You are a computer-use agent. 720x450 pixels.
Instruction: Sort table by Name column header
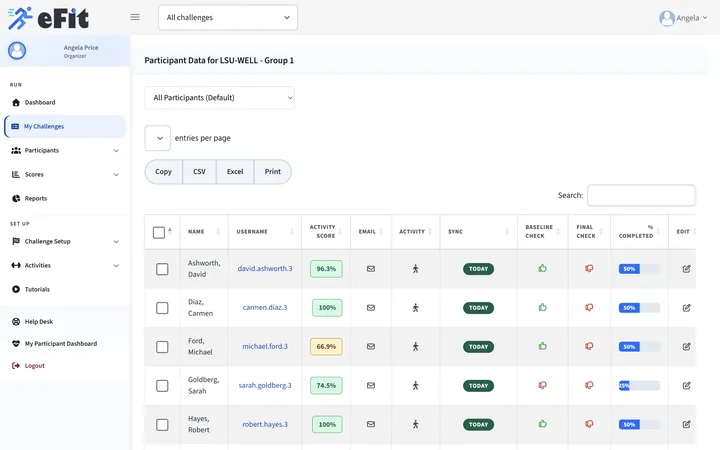point(204,232)
